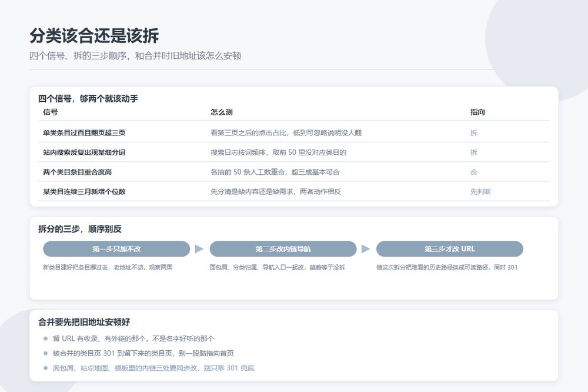588x392 pixels.
Task: Click the cell 各抽前 50 条人工数重合
Action: coord(275,172)
